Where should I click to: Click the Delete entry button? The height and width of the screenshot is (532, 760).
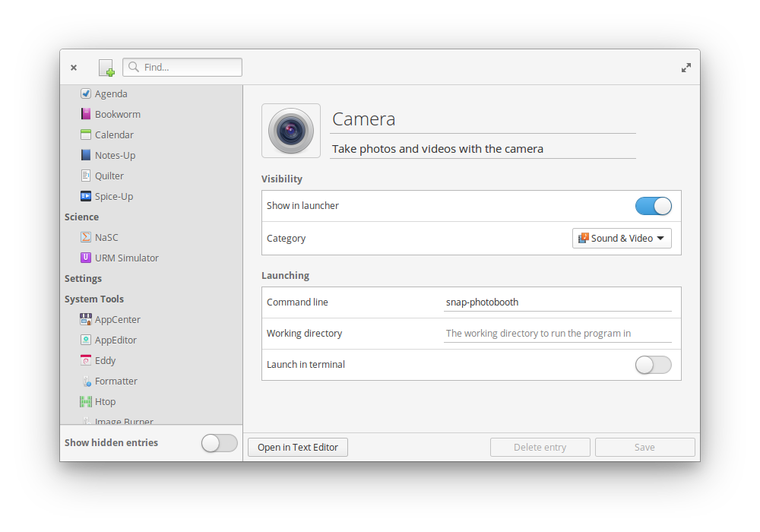[540, 447]
